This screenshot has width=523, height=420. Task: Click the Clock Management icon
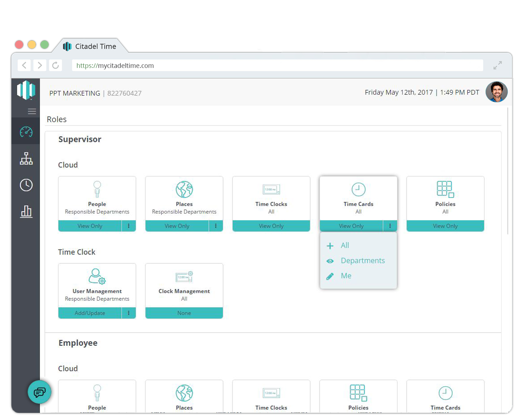(x=184, y=276)
